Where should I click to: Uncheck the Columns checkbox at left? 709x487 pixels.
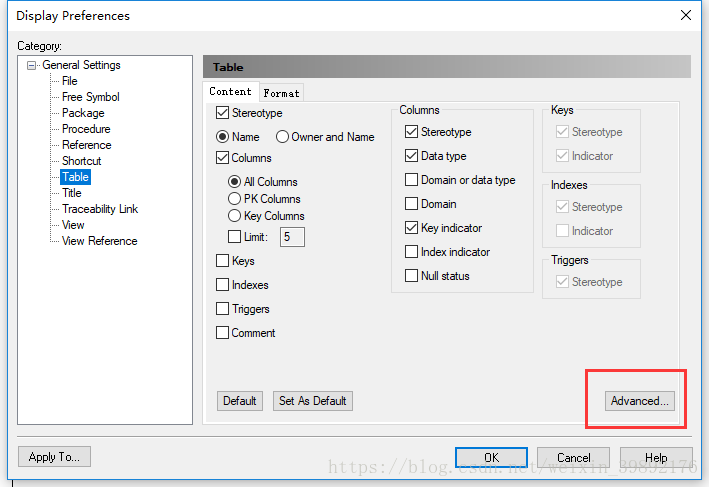(x=222, y=158)
